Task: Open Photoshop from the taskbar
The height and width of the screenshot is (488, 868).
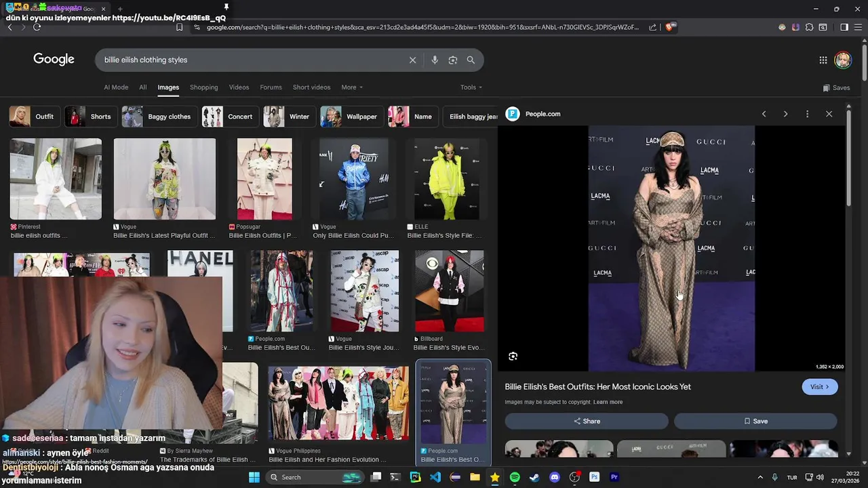Action: coord(595,477)
